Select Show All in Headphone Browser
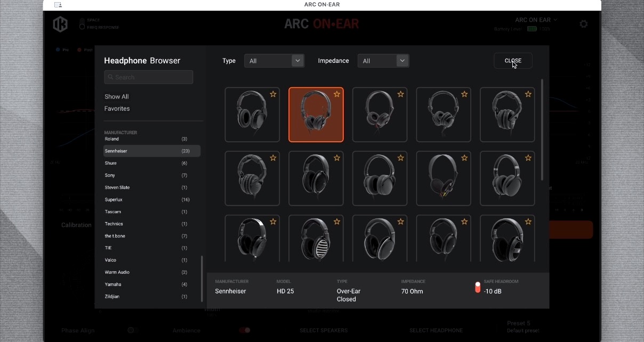The image size is (644, 342). [116, 96]
